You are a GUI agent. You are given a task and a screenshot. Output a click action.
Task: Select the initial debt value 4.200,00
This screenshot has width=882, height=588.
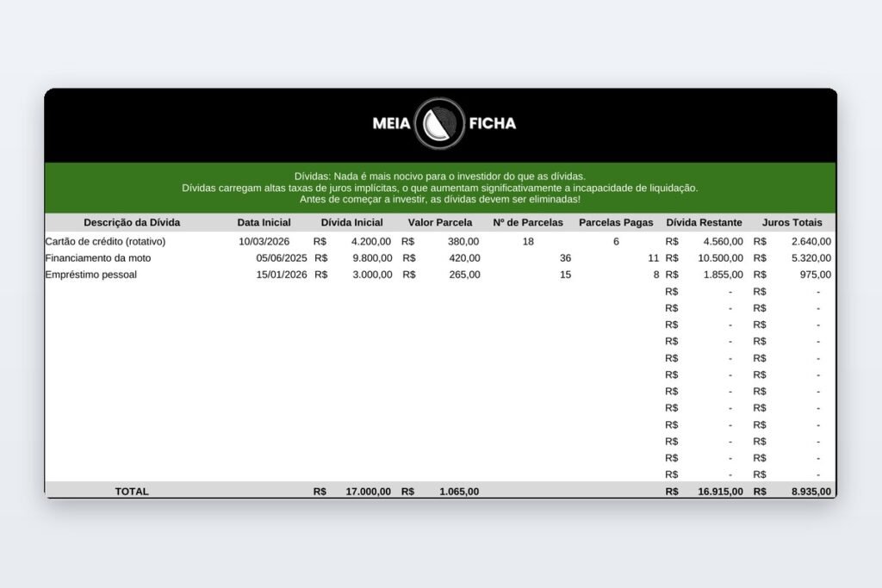click(x=370, y=242)
